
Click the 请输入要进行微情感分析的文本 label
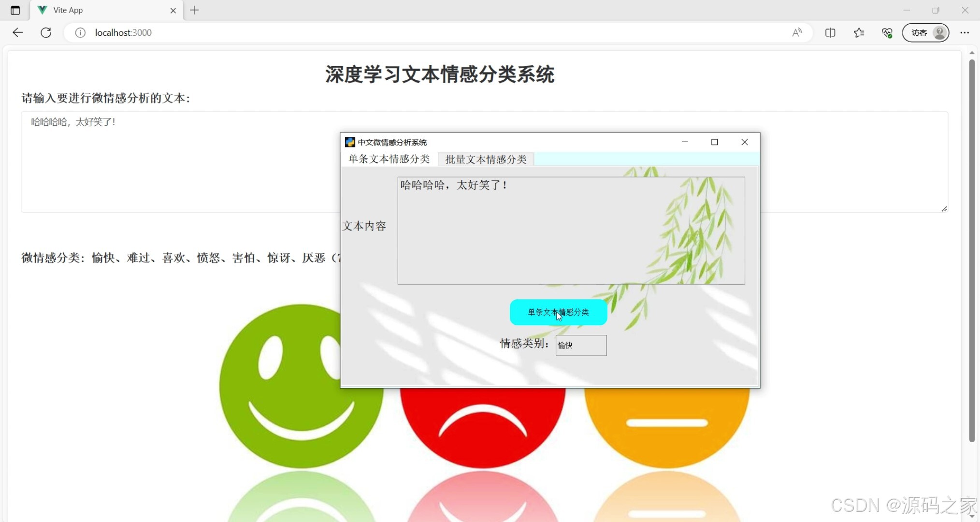[106, 98]
